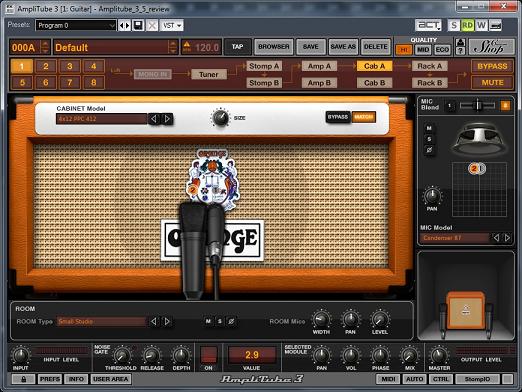Toggle the cabinet MATCH button
The height and width of the screenshot is (392, 522).
364,117
